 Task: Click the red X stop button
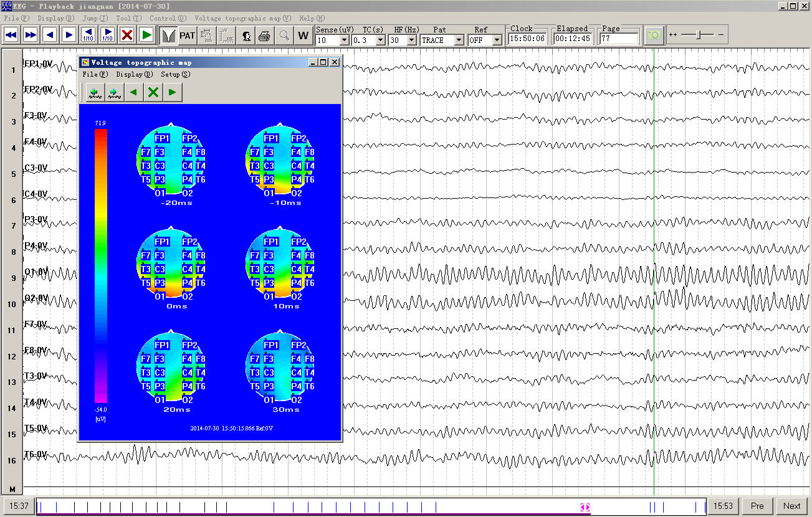pyautogui.click(x=127, y=35)
